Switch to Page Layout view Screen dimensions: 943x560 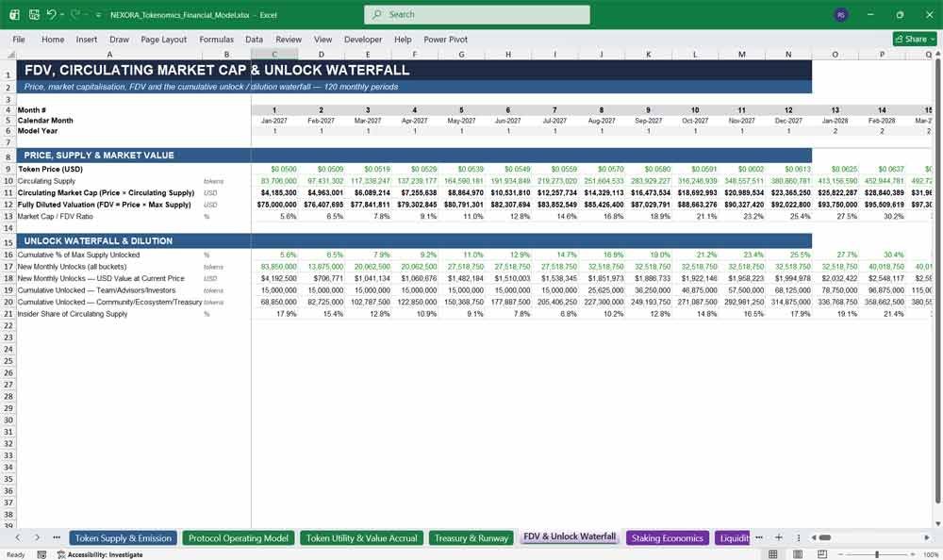798,554
